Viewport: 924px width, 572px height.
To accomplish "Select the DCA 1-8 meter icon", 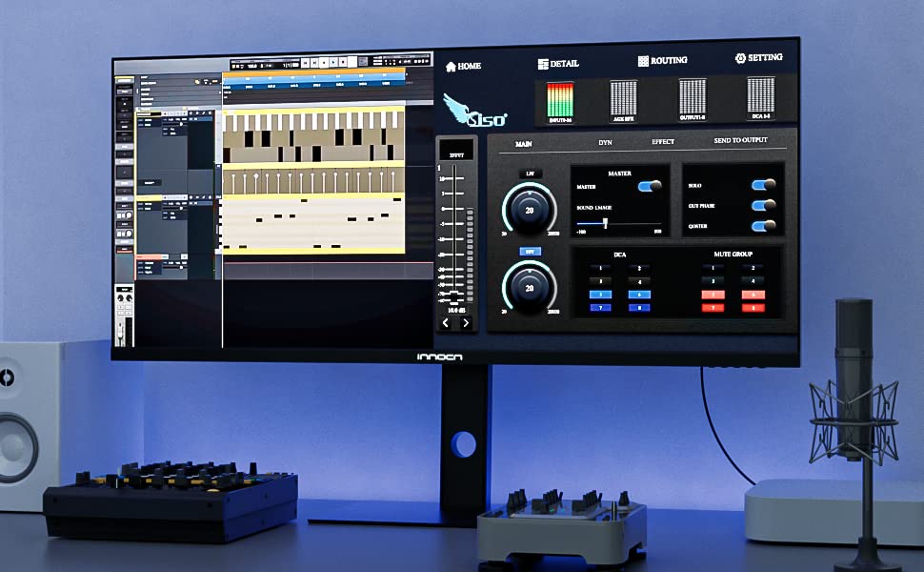I will click(x=760, y=93).
